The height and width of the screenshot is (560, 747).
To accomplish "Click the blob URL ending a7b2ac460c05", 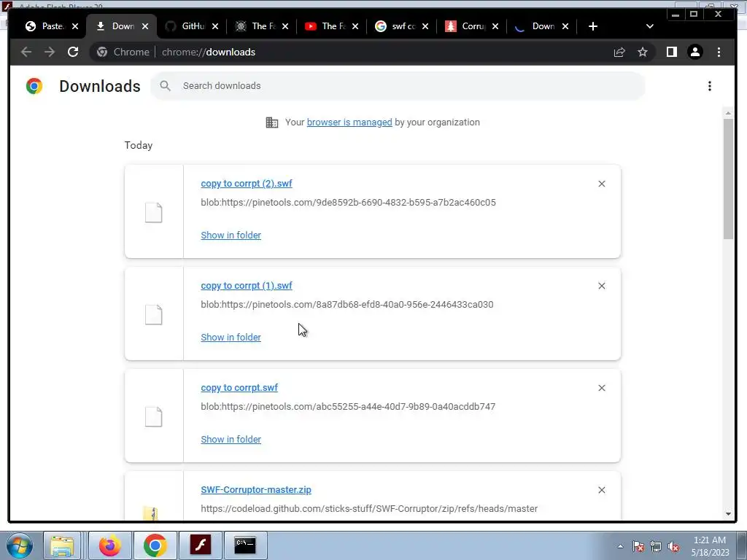I will (348, 203).
